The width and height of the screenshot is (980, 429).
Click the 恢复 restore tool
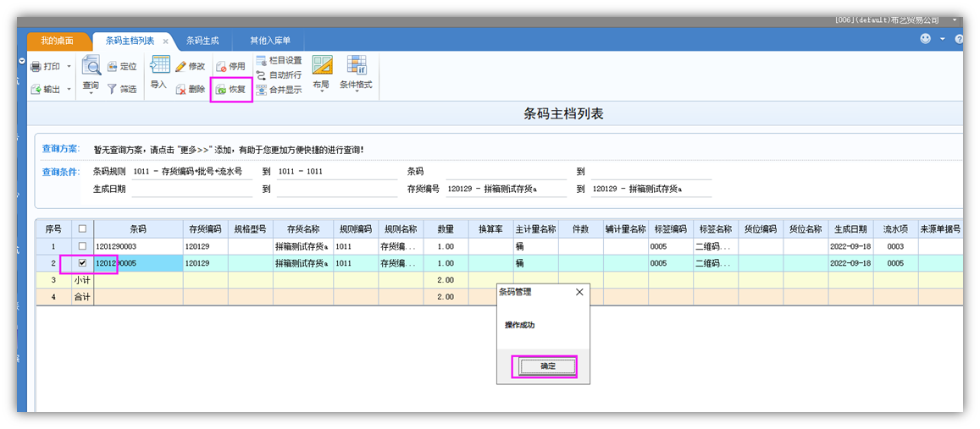(230, 90)
